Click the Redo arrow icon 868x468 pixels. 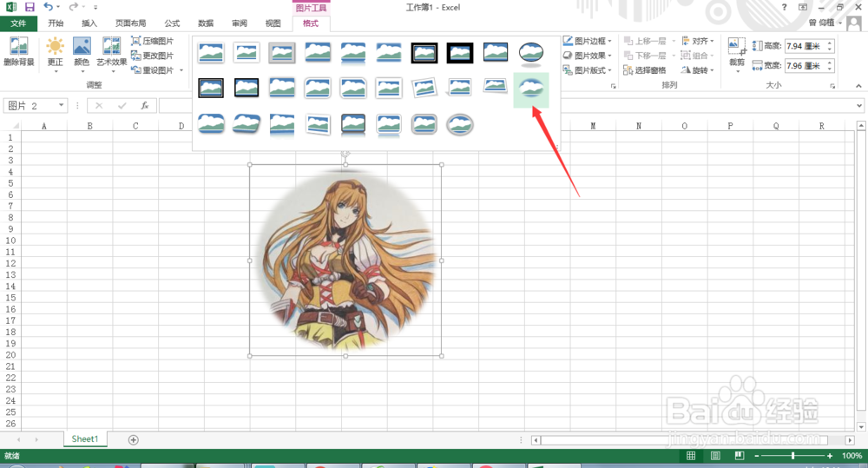click(x=73, y=7)
